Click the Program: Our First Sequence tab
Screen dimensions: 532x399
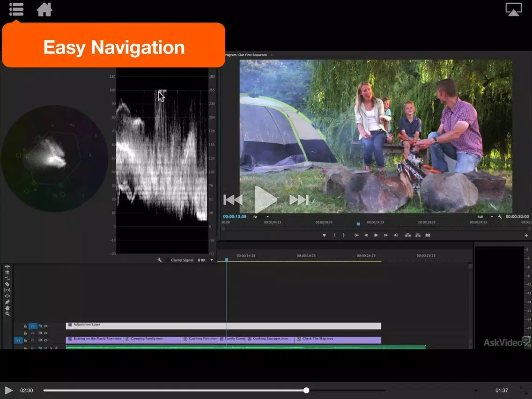coord(246,55)
